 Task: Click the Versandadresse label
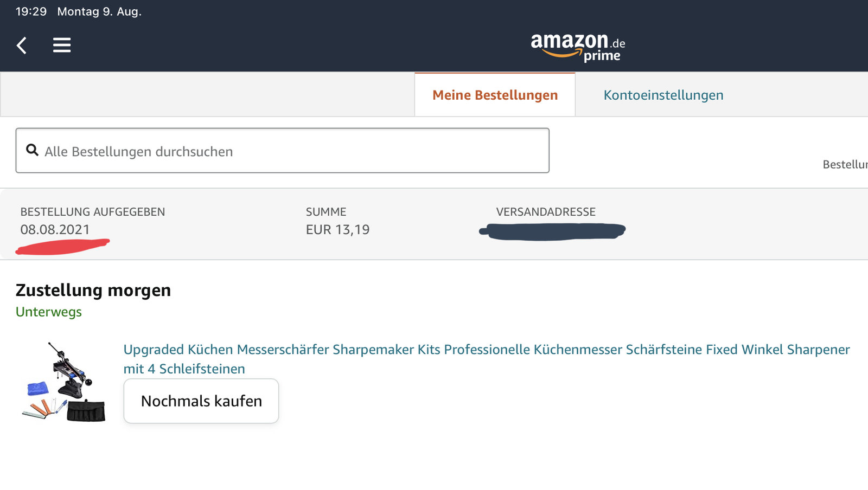coord(546,212)
